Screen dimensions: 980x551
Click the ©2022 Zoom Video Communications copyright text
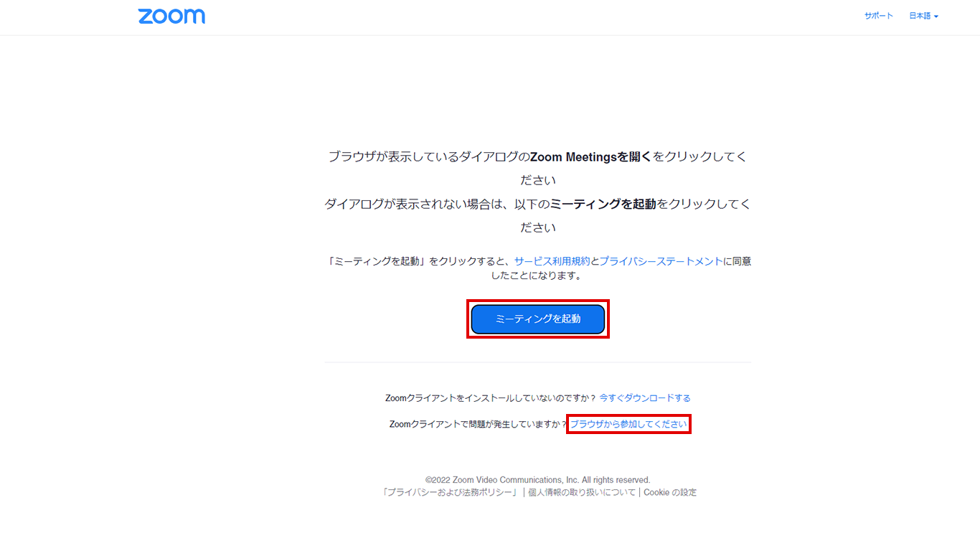click(x=537, y=480)
